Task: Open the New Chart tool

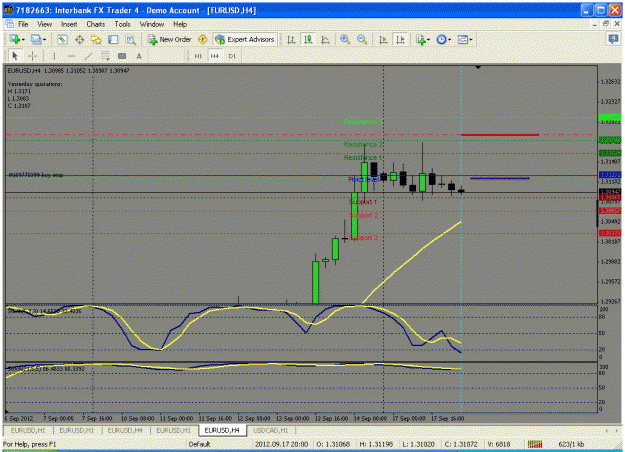Action: pyautogui.click(x=15, y=39)
